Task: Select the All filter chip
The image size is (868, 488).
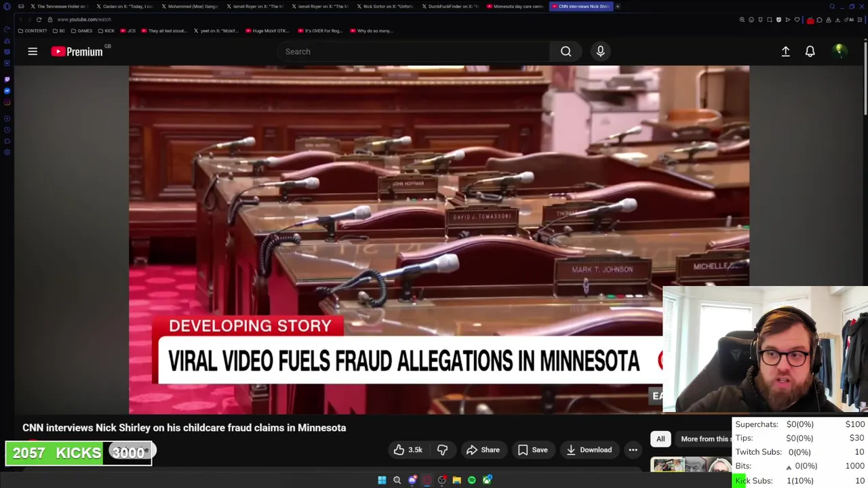Action: point(660,439)
